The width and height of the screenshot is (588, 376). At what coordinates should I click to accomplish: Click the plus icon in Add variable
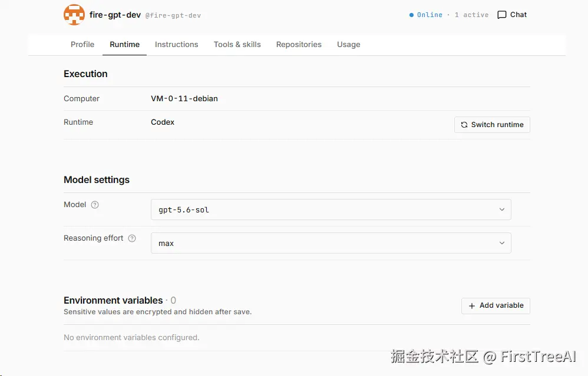(472, 306)
